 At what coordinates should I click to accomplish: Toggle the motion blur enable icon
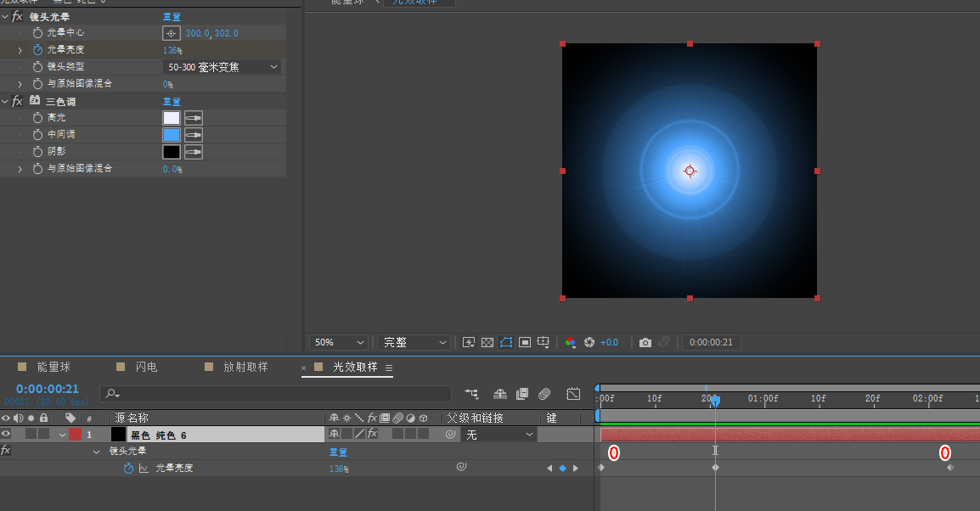tap(544, 394)
